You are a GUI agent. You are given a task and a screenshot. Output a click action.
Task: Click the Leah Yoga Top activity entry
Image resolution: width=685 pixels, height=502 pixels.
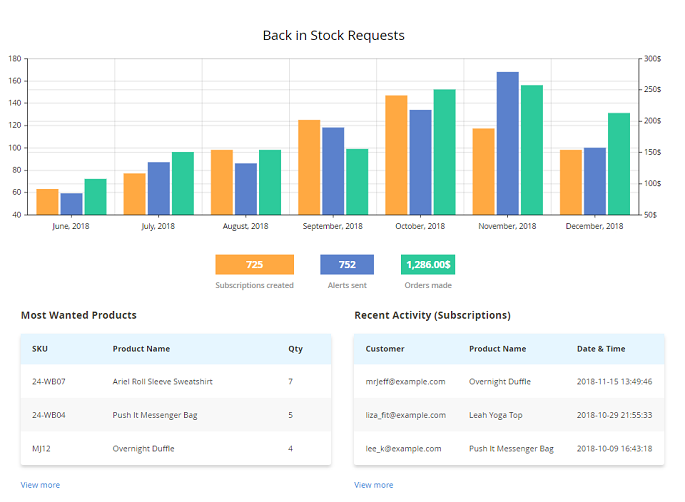pos(496,415)
